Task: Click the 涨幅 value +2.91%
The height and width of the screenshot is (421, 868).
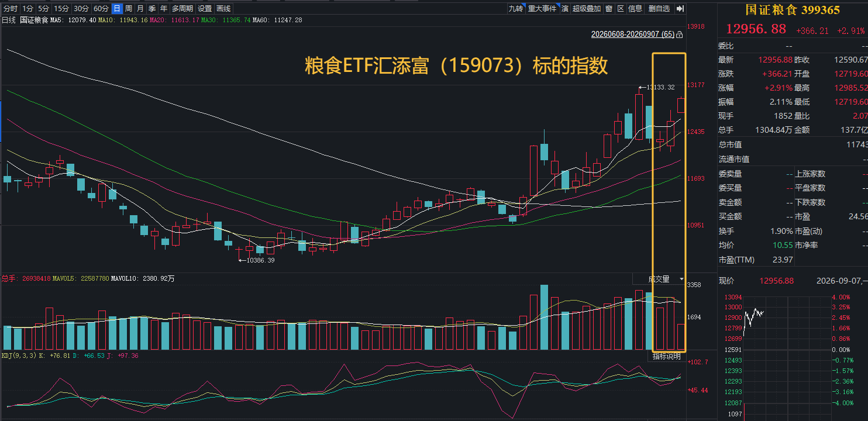Action: click(x=779, y=88)
